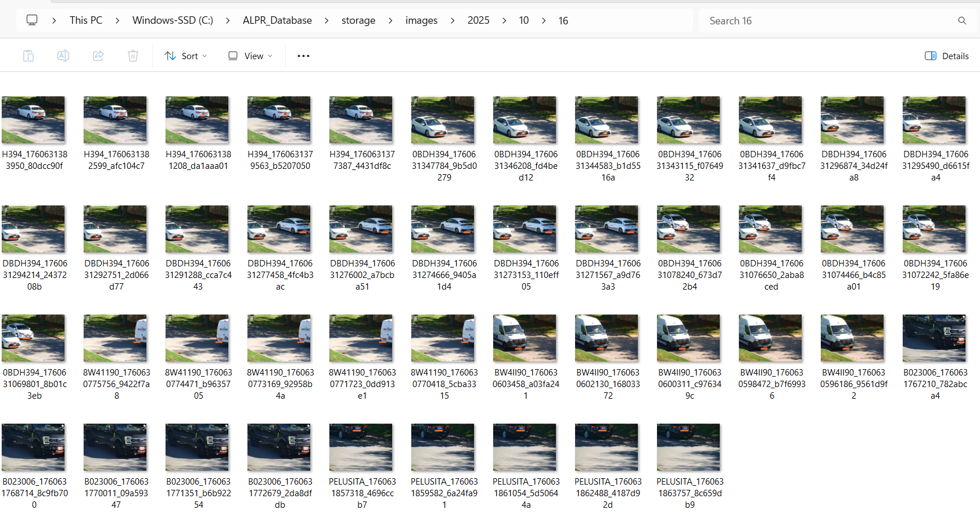
Task: Type in the Search 16 field
Action: 825,21
